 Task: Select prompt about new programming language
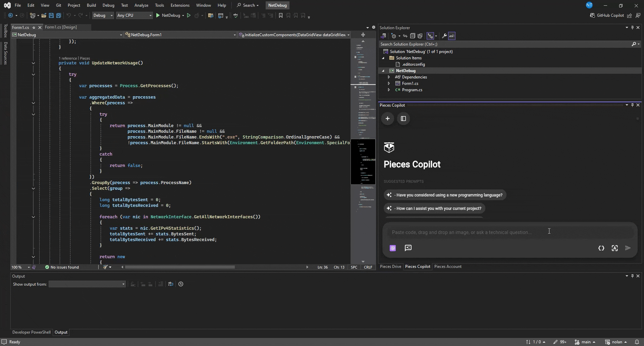(445, 195)
